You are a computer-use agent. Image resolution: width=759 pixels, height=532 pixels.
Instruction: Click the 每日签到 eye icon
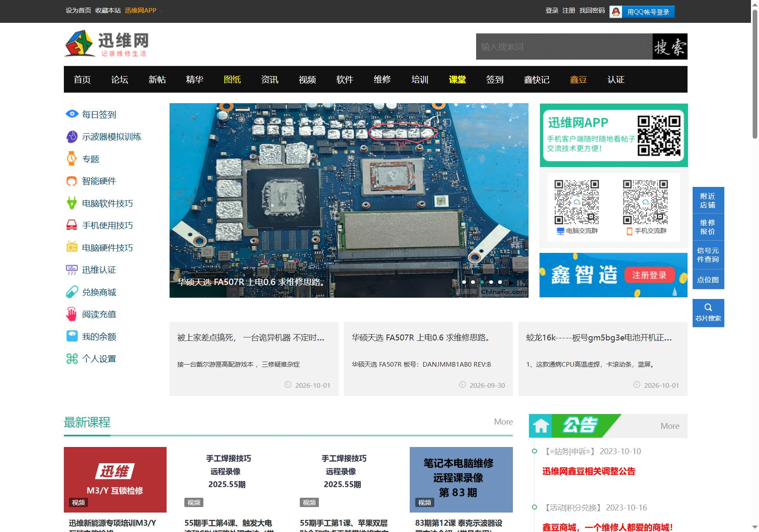72,114
